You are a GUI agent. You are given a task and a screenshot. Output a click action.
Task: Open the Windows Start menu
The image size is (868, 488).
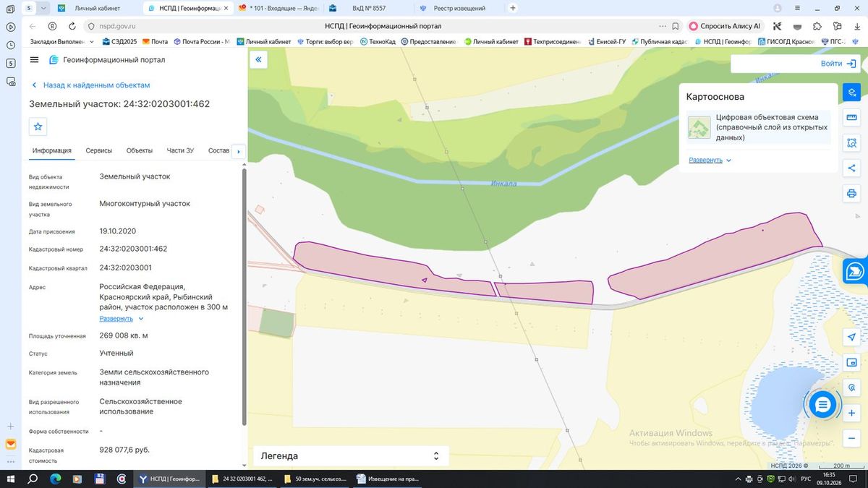click(11, 479)
